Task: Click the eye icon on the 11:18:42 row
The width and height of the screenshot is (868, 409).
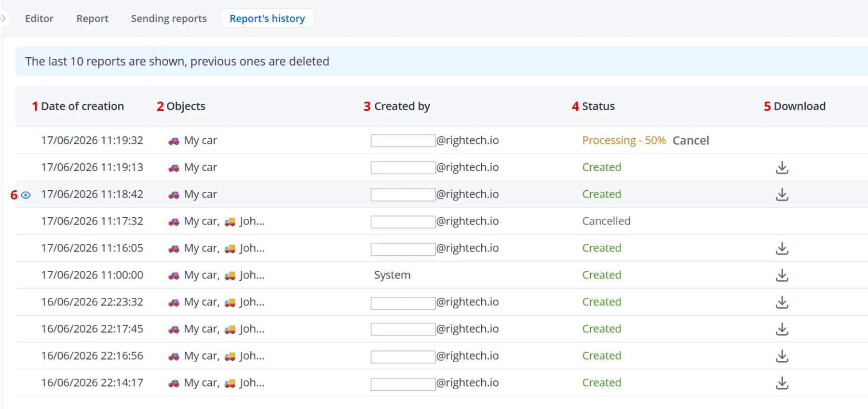Action: tap(26, 195)
